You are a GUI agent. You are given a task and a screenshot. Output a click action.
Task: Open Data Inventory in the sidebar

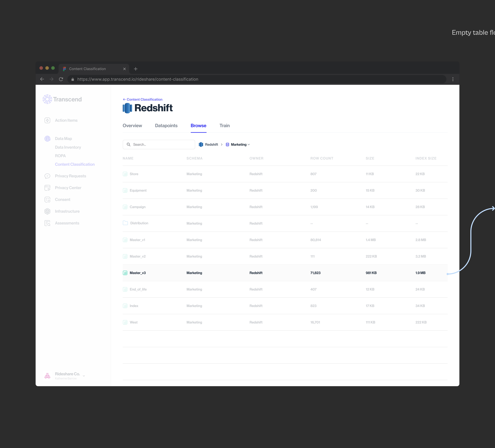pyautogui.click(x=68, y=147)
